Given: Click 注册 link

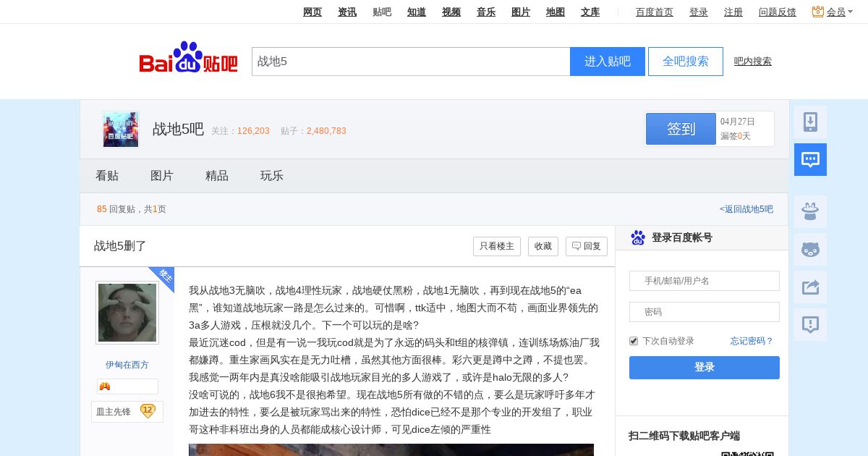Looking at the screenshot, I should coord(733,12).
